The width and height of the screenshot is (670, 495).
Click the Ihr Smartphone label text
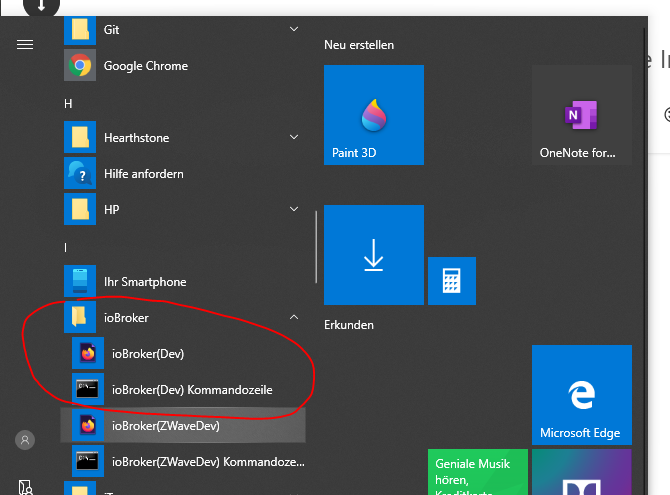click(x=145, y=282)
